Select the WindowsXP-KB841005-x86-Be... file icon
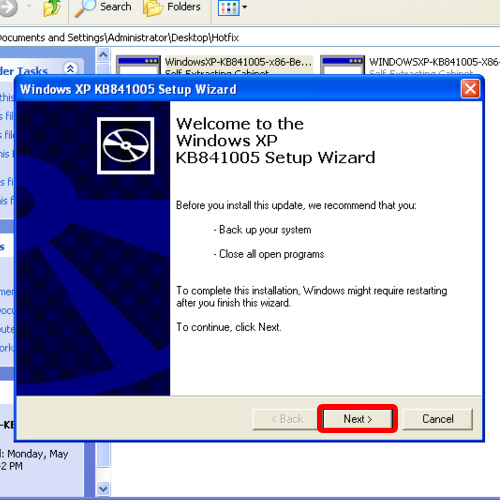The width and height of the screenshot is (500, 500). coord(138,65)
